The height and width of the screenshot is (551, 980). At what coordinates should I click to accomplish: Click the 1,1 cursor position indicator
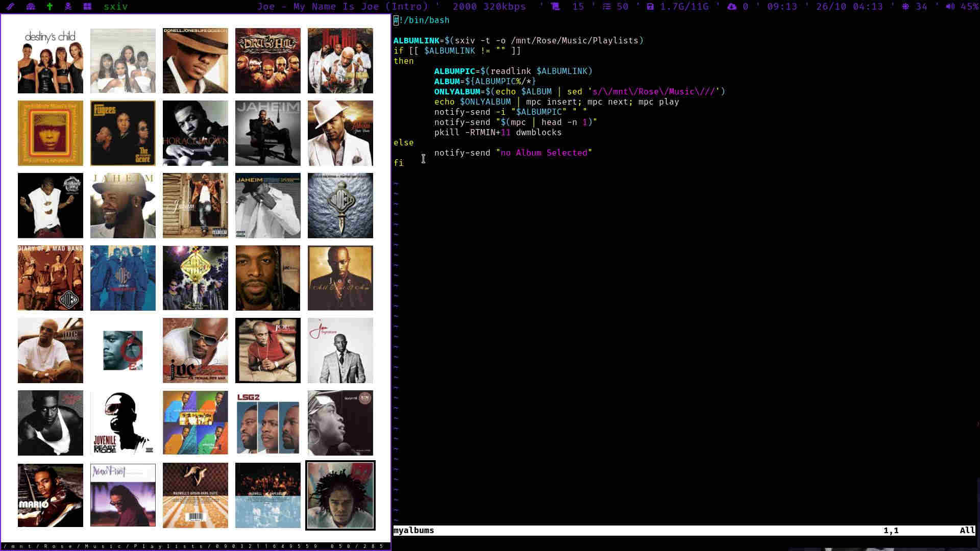click(891, 530)
